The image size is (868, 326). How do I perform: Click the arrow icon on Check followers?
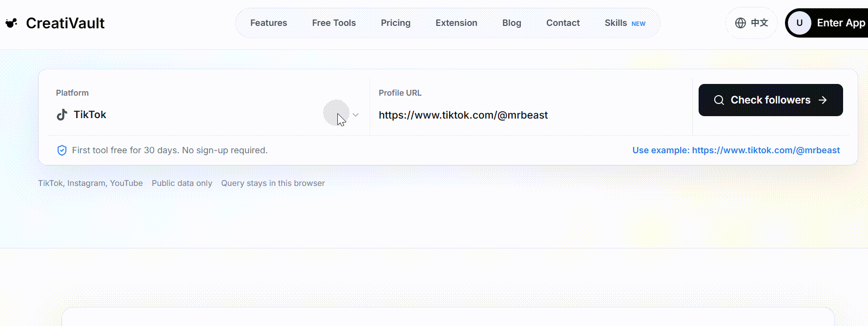click(x=823, y=100)
